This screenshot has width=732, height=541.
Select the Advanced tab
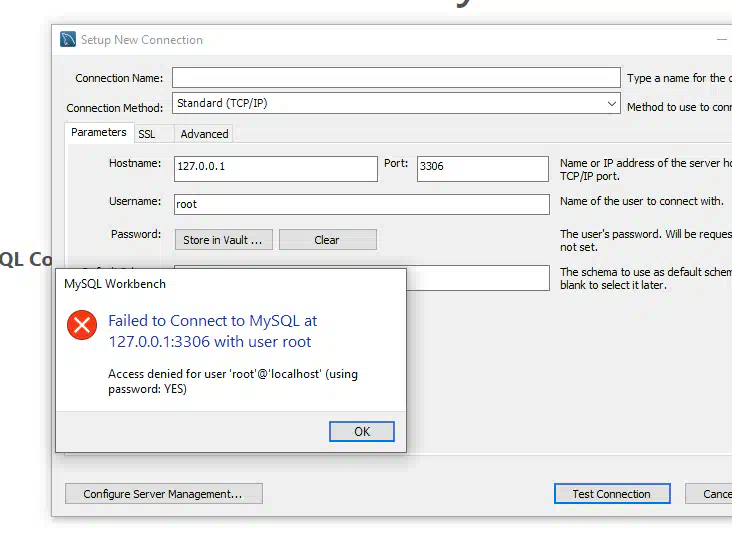204,134
